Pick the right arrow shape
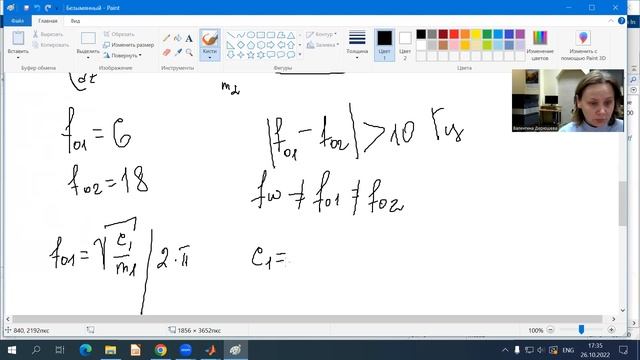 [271, 45]
